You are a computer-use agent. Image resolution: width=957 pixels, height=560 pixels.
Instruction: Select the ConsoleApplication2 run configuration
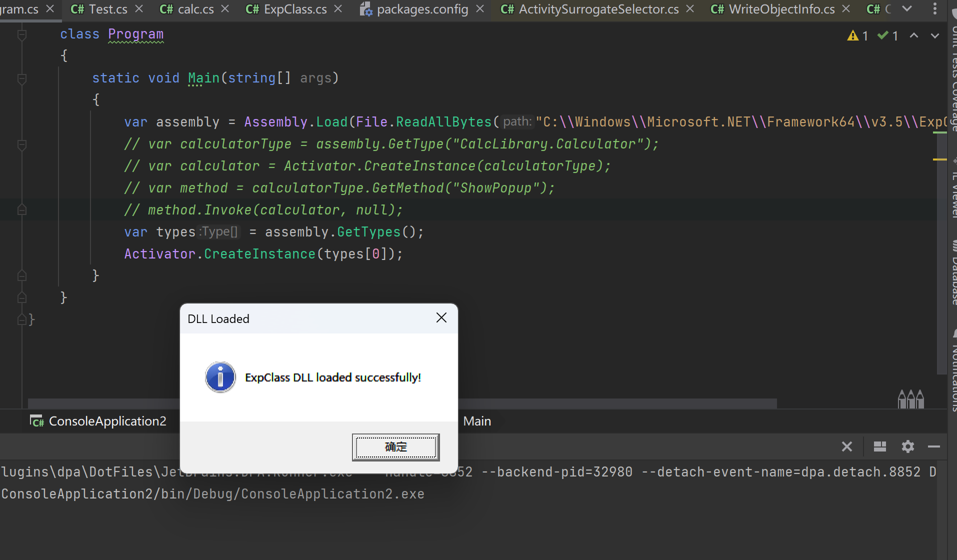pos(107,420)
